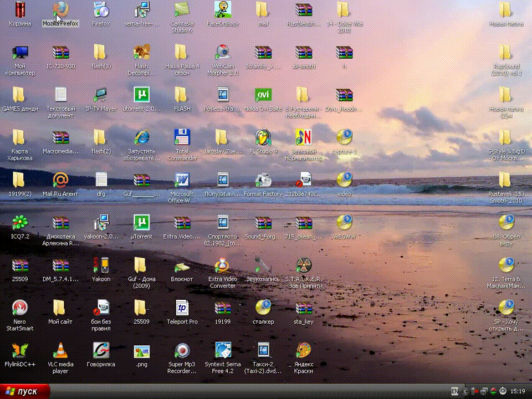The image size is (532, 399).
Task: Open the Корзина recycle bin
Action: pyautogui.click(x=21, y=10)
